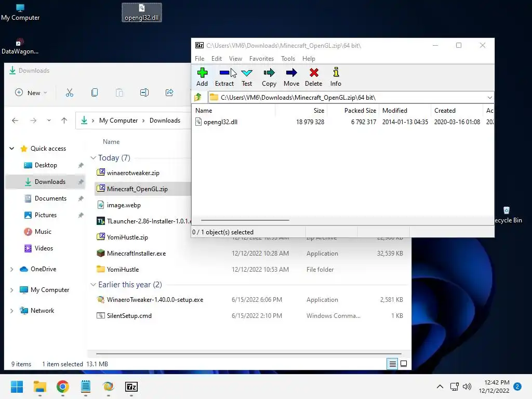Collapse the Quick access tree node

[12, 148]
